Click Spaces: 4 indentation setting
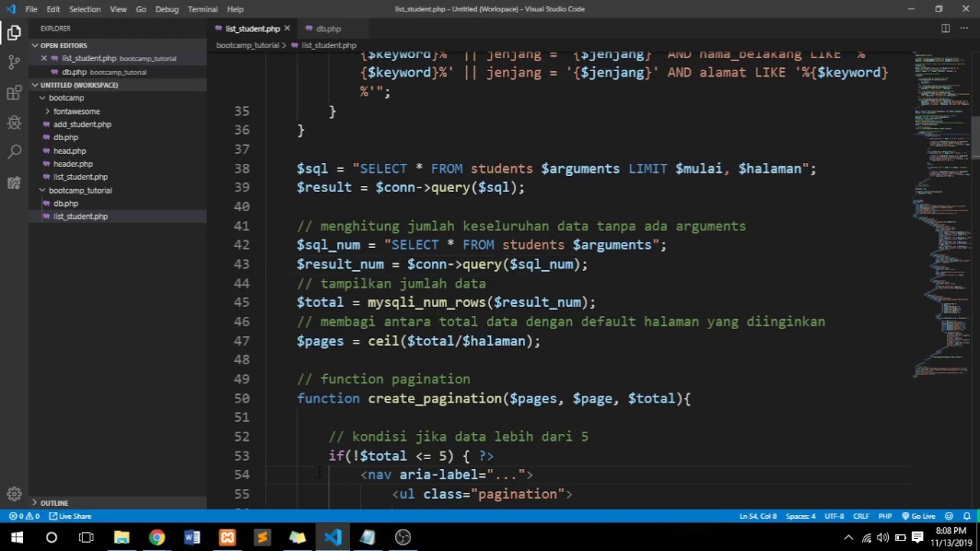 (x=801, y=516)
